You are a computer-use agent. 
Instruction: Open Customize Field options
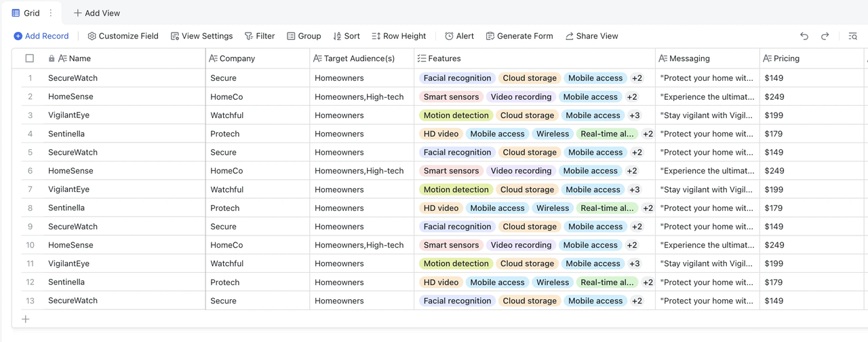point(123,36)
